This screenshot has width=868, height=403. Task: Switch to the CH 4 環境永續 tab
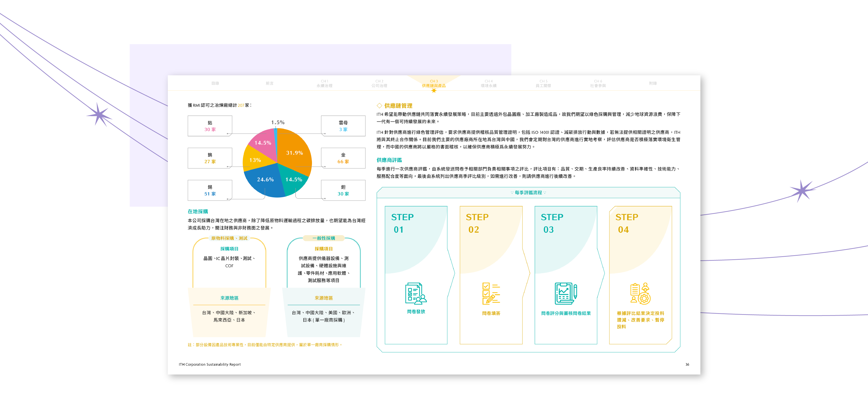click(488, 83)
